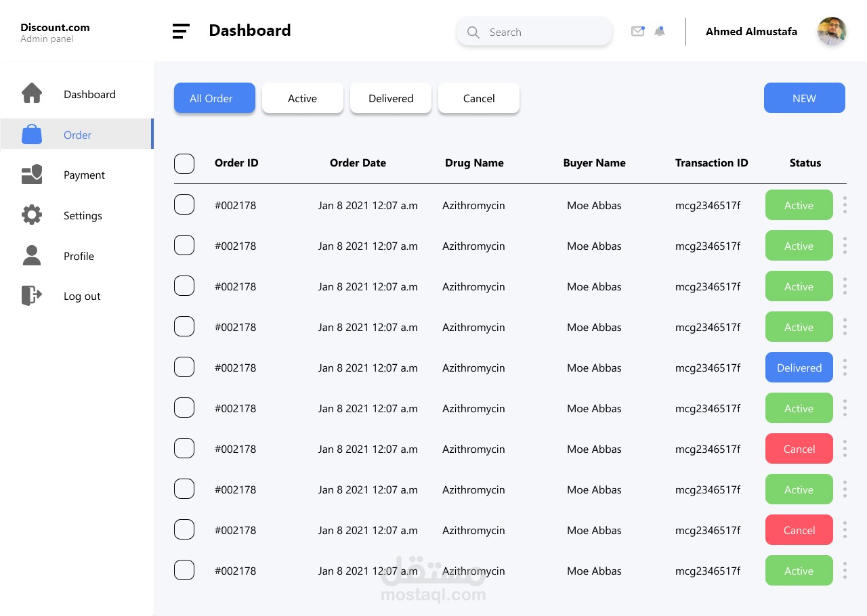Check the first order row checkbox
Image resolution: width=867 pixels, height=616 pixels.
[x=184, y=204]
